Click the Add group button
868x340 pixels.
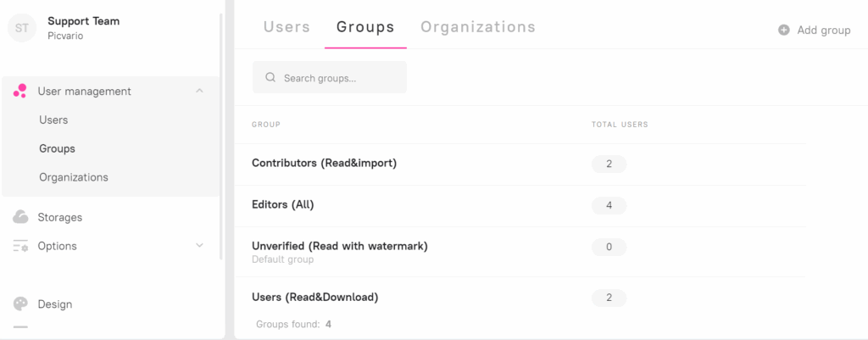tap(815, 30)
